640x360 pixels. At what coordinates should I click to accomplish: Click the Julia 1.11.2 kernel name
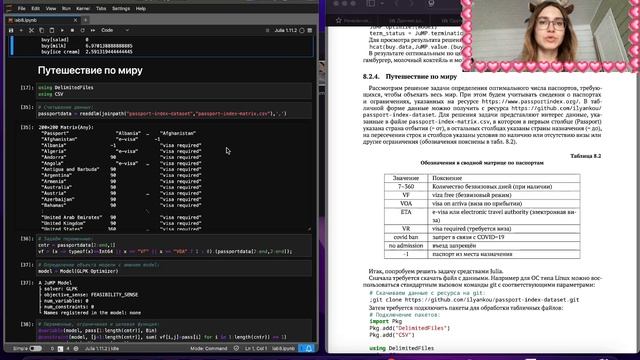(x=285, y=30)
